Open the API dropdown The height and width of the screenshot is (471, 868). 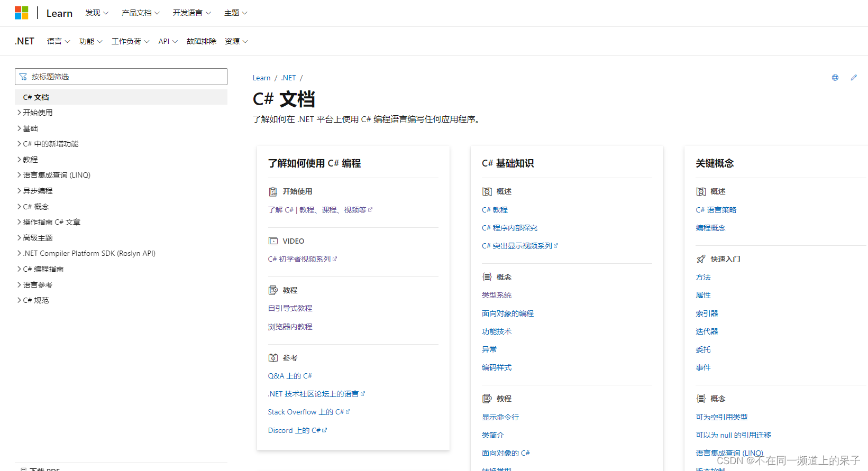[x=168, y=41]
